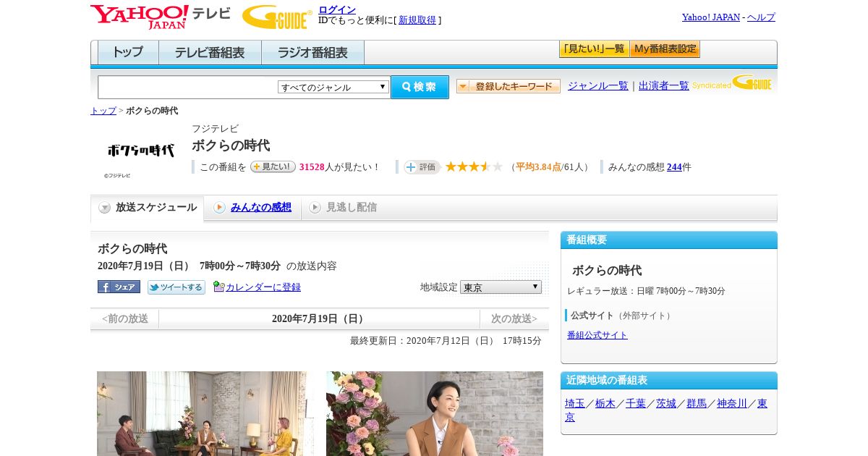Select 茨城 in nearby regions
The image size is (868, 456).
[666, 404]
